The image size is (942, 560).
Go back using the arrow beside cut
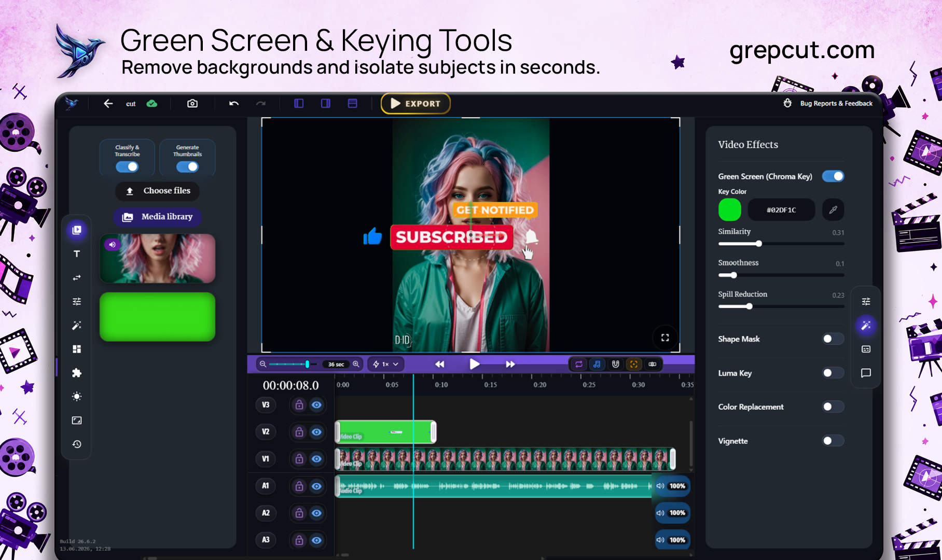[108, 104]
